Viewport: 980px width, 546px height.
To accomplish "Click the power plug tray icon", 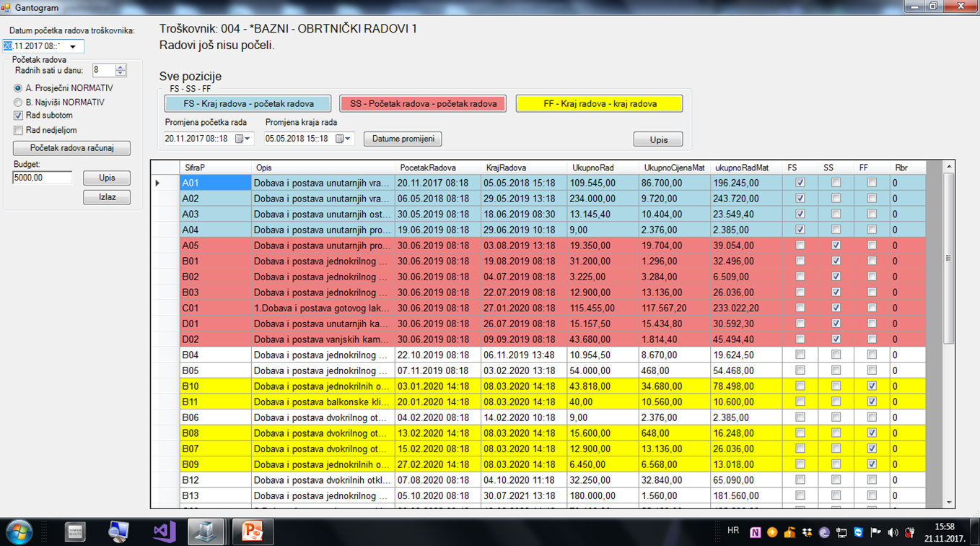I will click(910, 533).
